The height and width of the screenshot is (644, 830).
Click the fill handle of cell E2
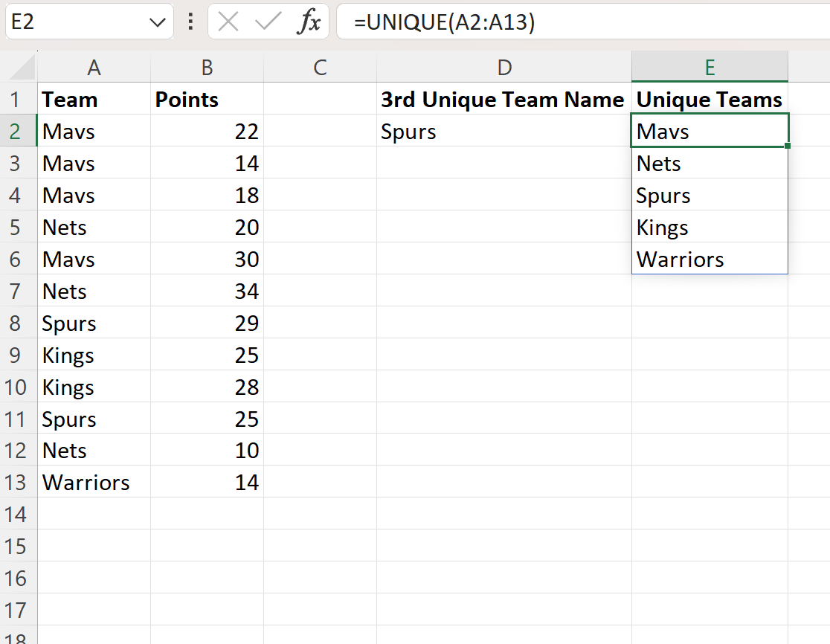tap(787, 146)
